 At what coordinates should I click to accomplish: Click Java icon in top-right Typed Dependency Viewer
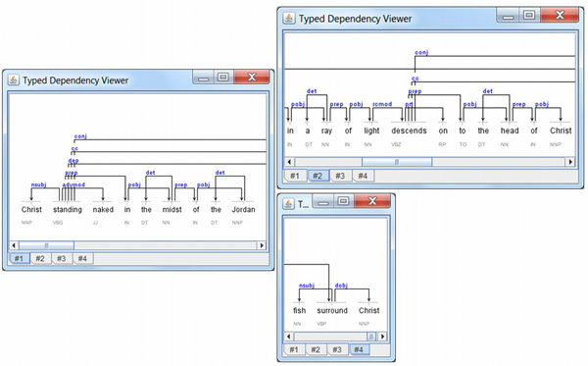pyautogui.click(x=289, y=18)
